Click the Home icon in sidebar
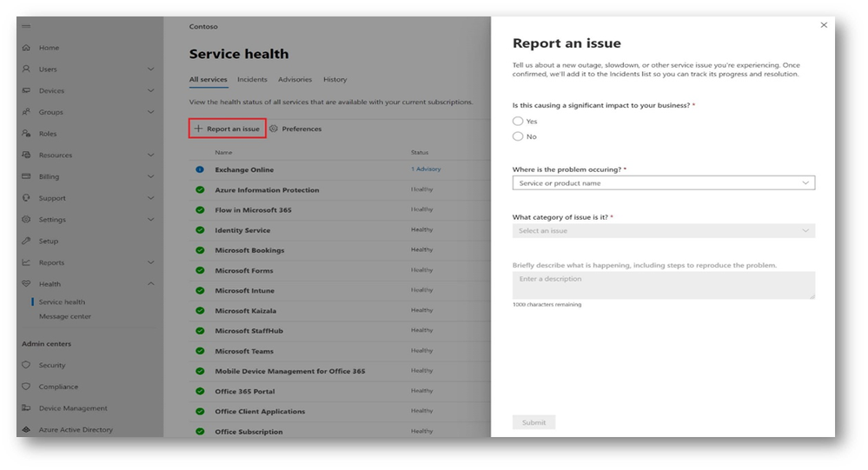 26,48
